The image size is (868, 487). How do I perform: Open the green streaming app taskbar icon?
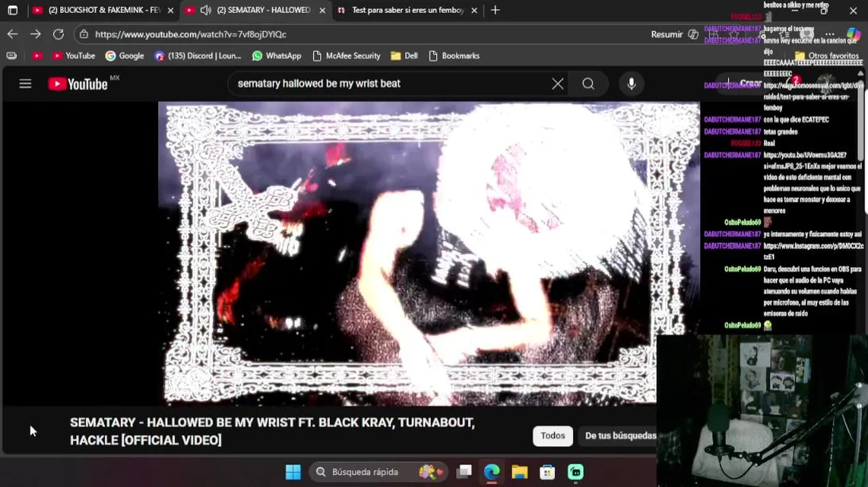(x=575, y=472)
